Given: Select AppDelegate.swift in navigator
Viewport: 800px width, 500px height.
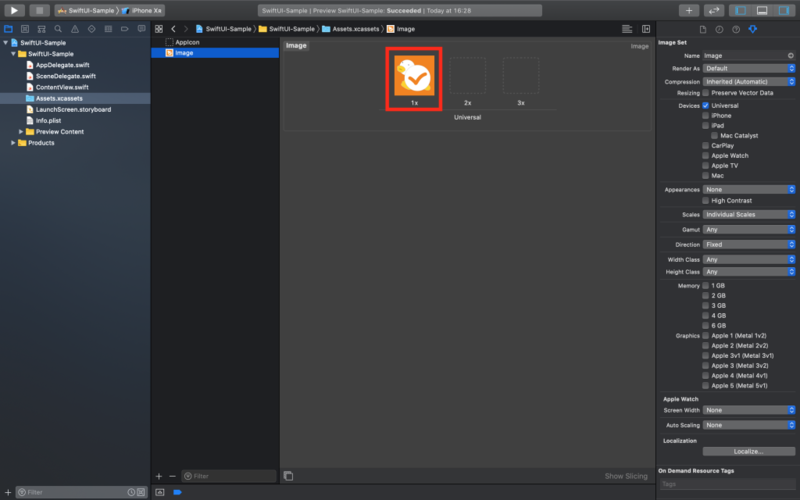Looking at the screenshot, I should [62, 65].
